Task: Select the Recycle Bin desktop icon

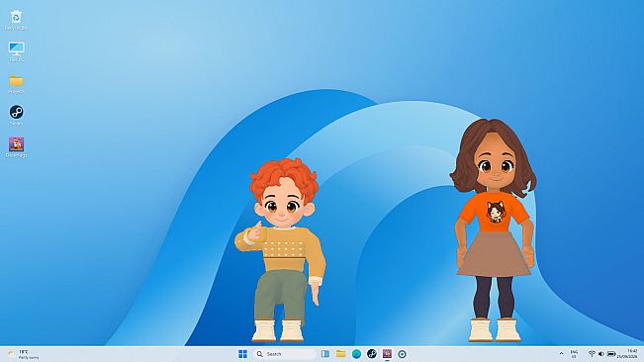Action: [16, 20]
